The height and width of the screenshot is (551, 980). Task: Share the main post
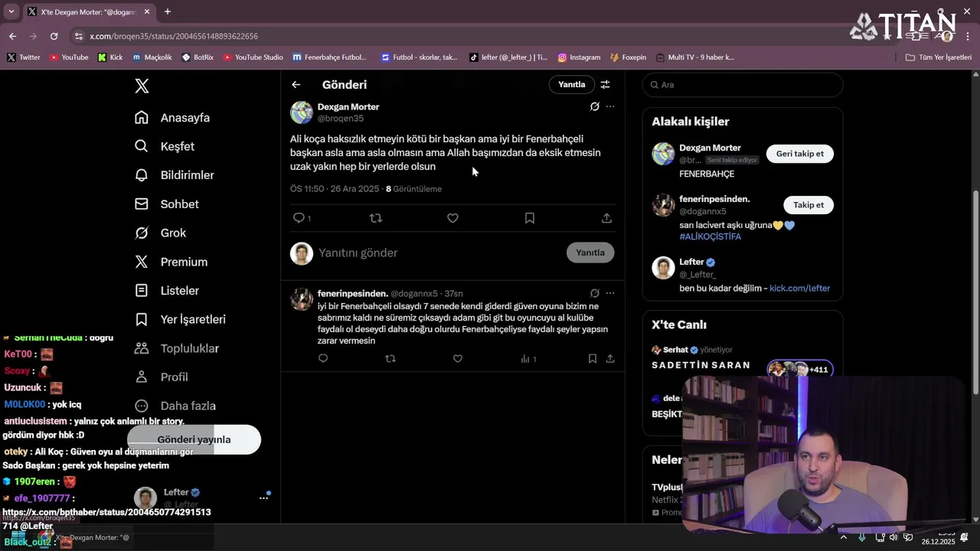(606, 218)
